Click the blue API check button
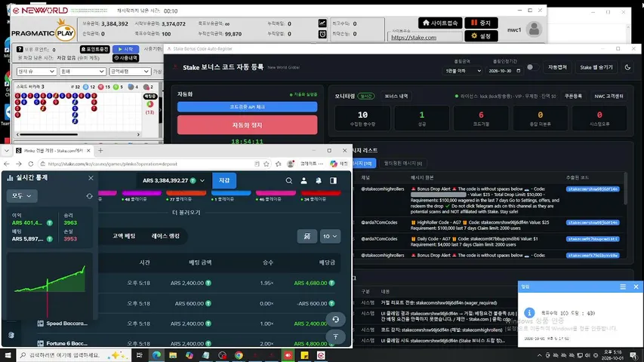The width and height of the screenshot is (644, 362). pos(247,106)
